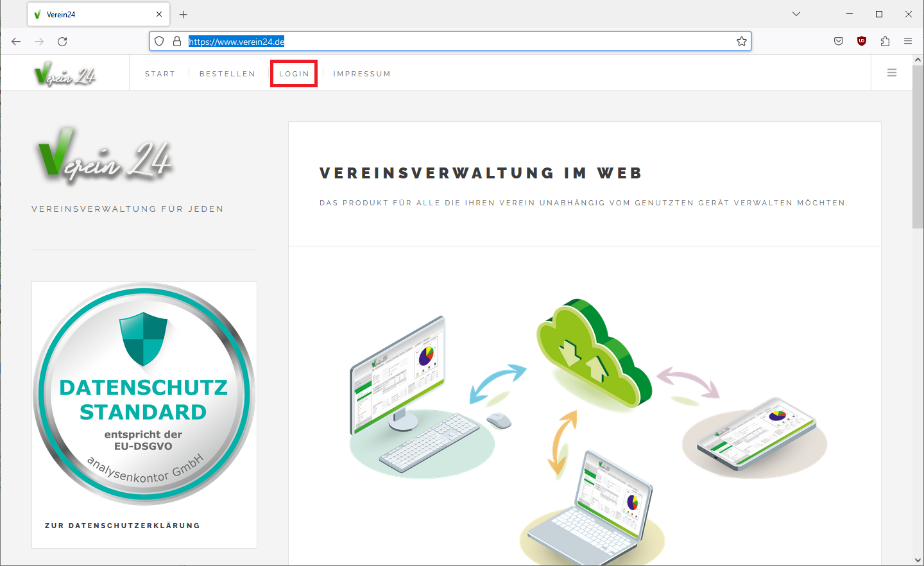Click the page vertical scrollbar thumb
The image size is (924, 566).
918,146
